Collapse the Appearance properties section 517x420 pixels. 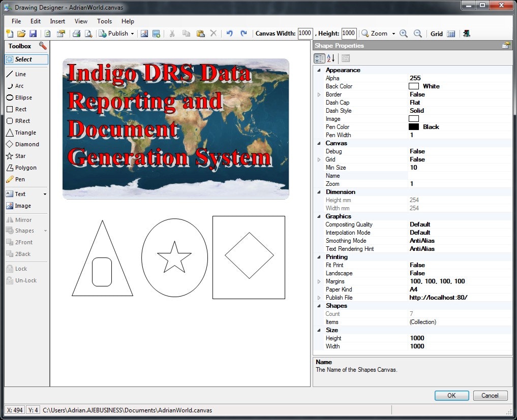[318, 70]
